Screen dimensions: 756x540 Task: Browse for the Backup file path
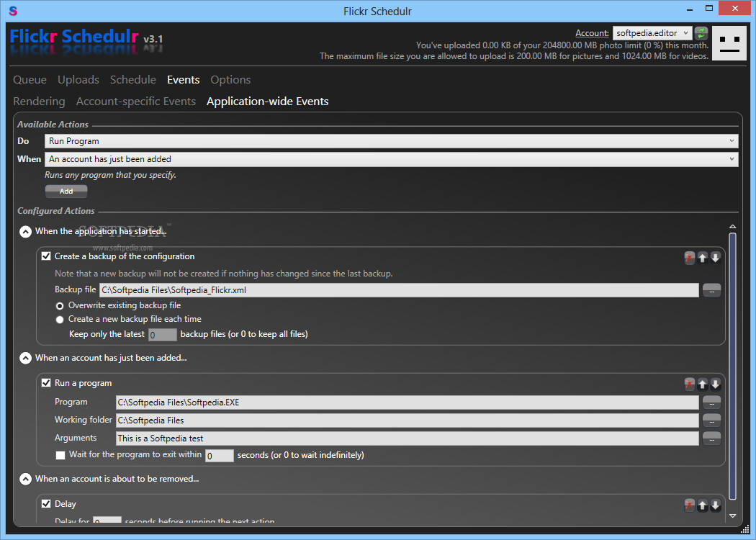(711, 290)
